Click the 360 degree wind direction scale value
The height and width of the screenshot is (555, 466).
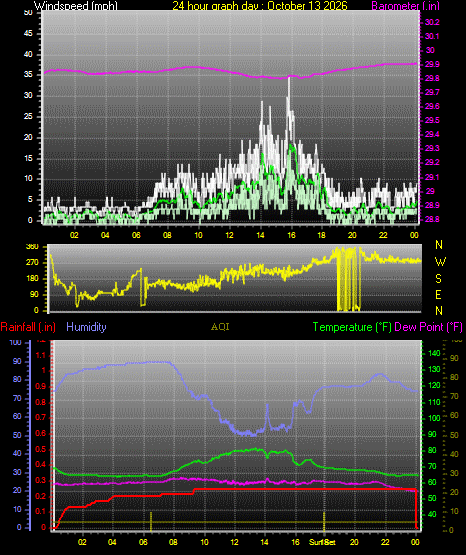[32, 247]
